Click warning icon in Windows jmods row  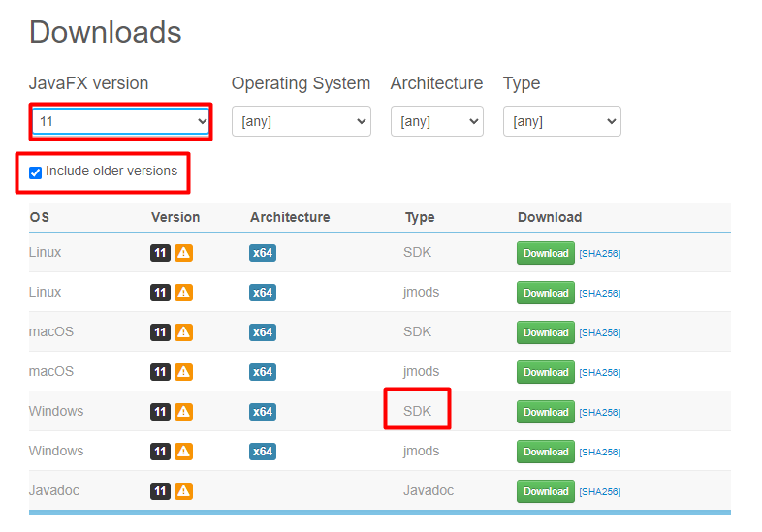click(x=183, y=452)
